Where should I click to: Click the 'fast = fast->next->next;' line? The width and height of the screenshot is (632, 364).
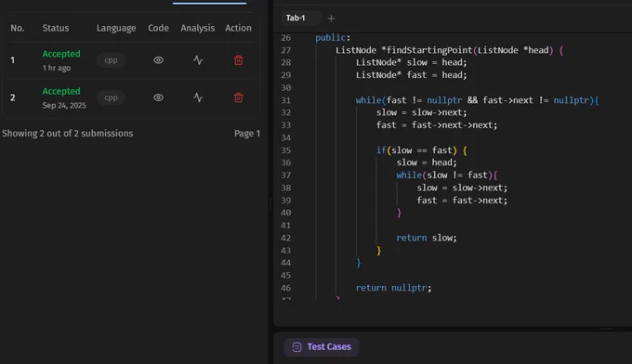pos(437,125)
